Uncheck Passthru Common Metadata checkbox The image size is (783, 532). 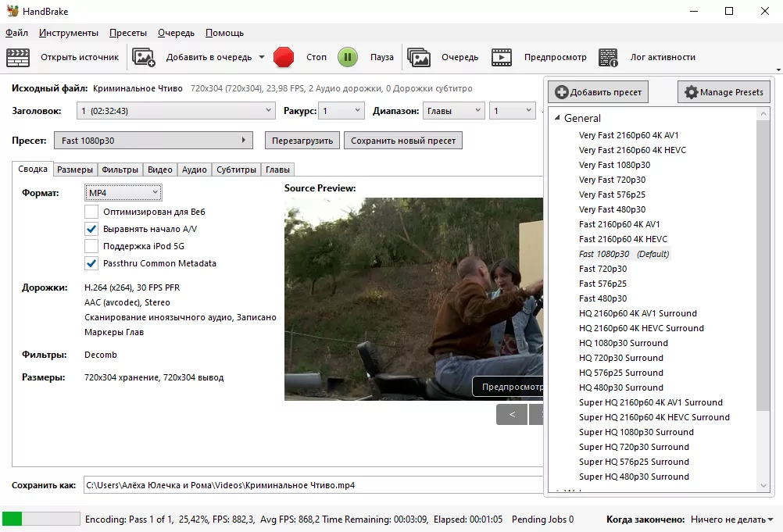pyautogui.click(x=91, y=263)
